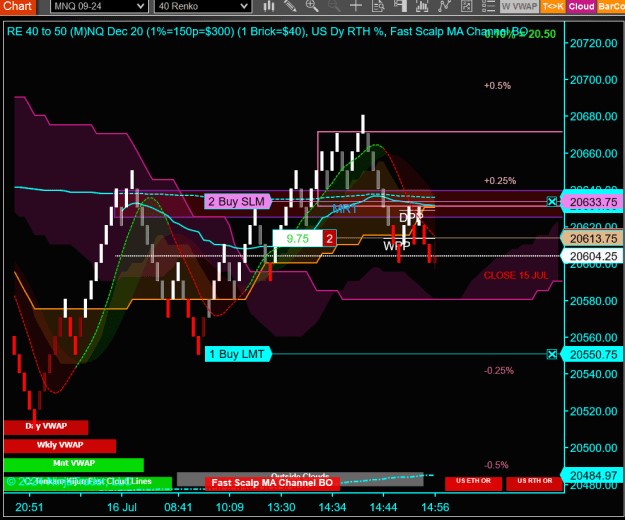Image resolution: width=625 pixels, height=520 pixels.
Task: Switch to the Chart tab
Action: point(18,6)
